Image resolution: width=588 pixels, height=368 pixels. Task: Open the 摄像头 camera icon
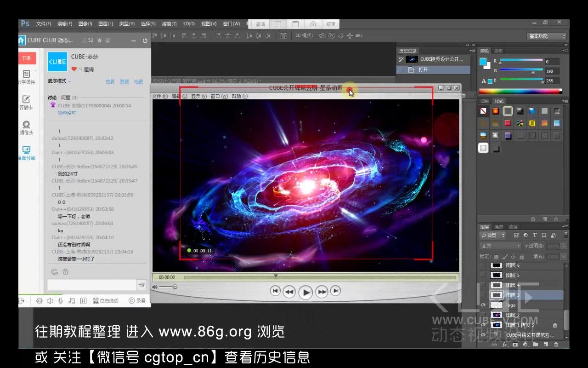(26, 124)
